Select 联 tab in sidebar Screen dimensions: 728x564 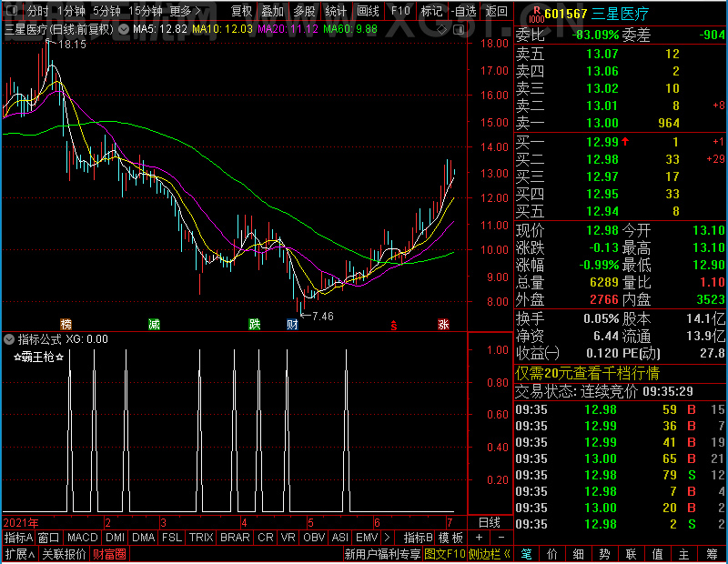(631, 554)
